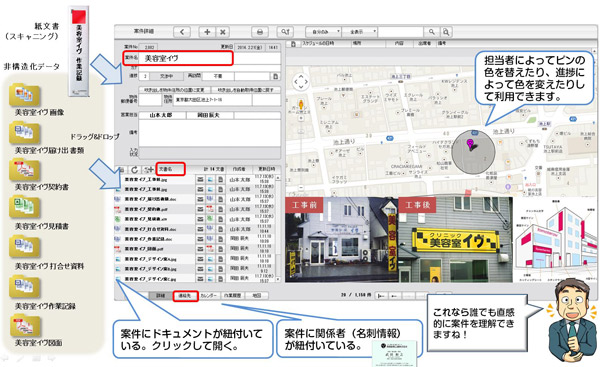Click the map pan direction control
The width and height of the screenshot is (600, 367).
click(x=301, y=82)
